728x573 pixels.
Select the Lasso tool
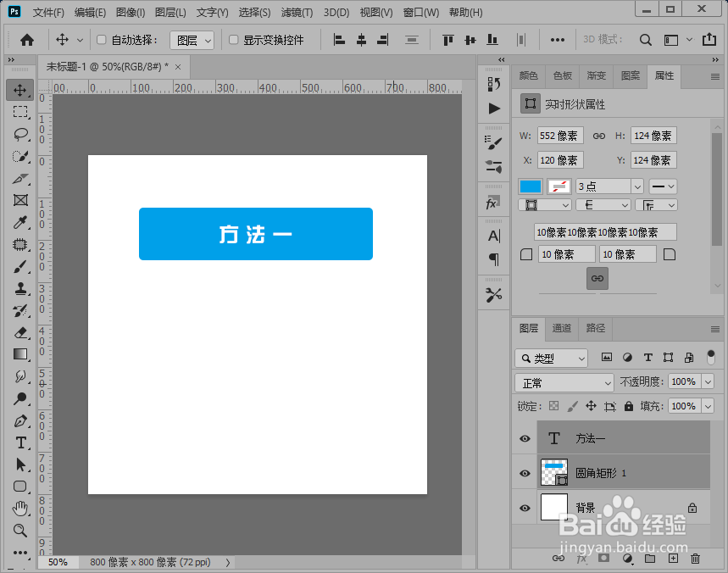coord(19,132)
